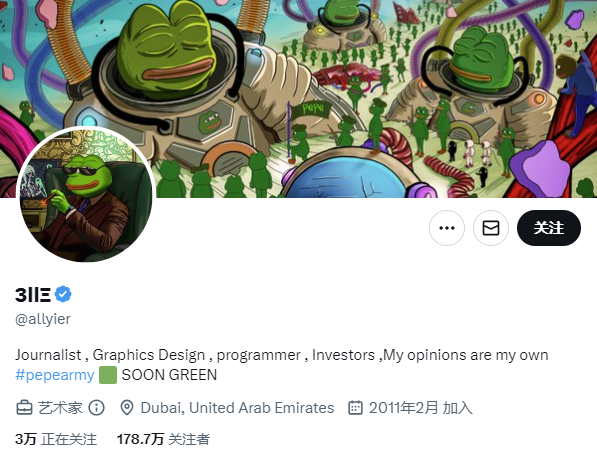Click the info icon beside 艺术家
Screen dimensions: 597x454
point(96,408)
